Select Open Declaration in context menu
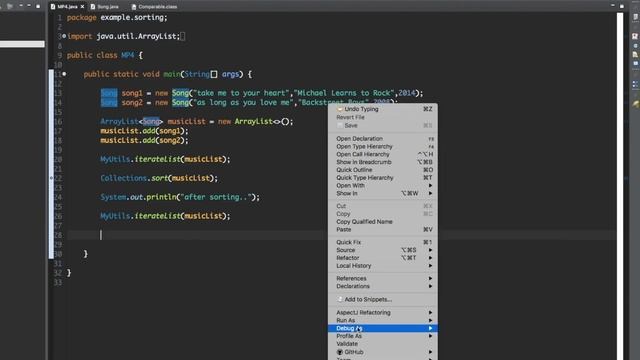640x360 pixels. (383, 138)
